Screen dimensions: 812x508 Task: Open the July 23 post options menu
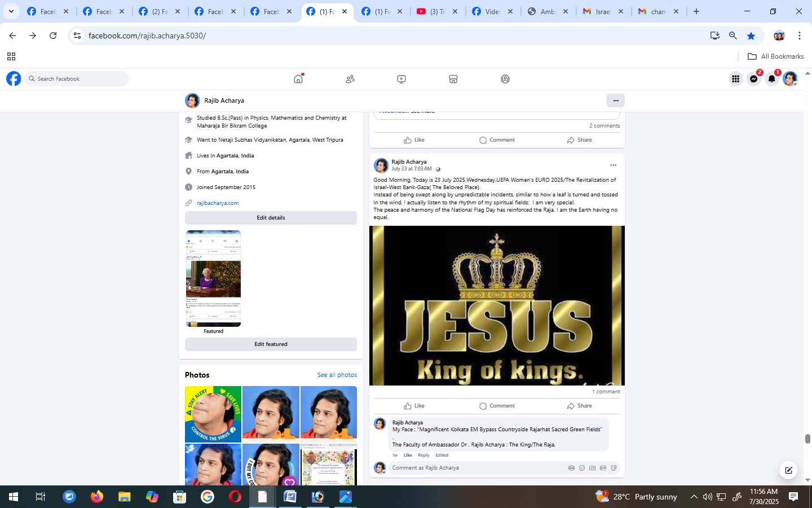(613, 165)
